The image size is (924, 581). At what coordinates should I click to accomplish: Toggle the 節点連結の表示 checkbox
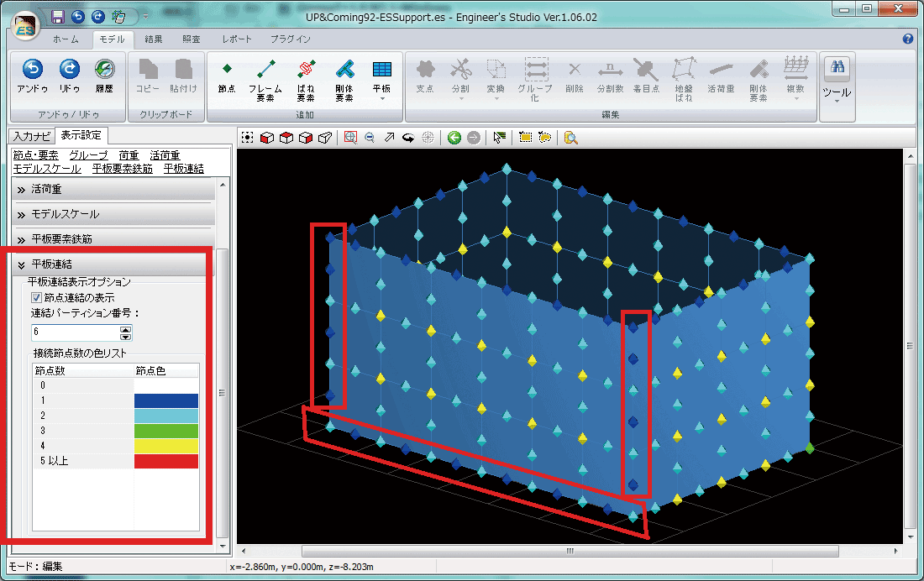pos(37,297)
